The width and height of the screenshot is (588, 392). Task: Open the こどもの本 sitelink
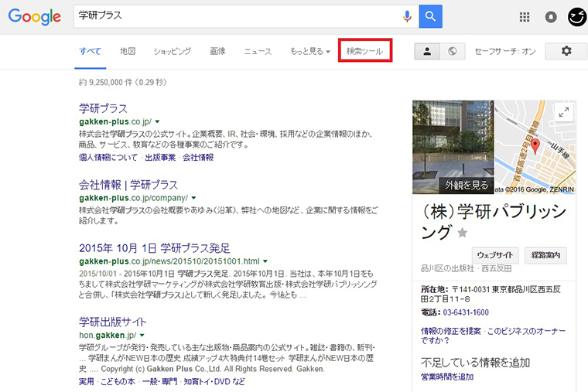pyautogui.click(x=118, y=381)
